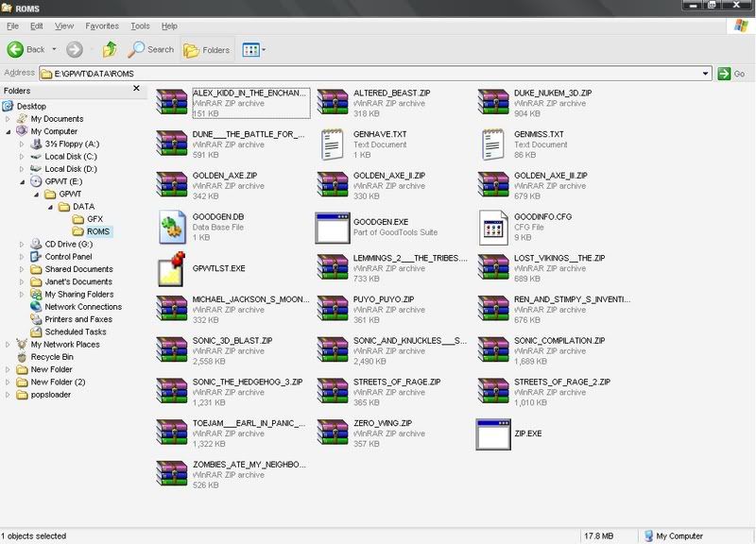Open the Views dropdown button
The height and width of the screenshot is (544, 756).
253,50
